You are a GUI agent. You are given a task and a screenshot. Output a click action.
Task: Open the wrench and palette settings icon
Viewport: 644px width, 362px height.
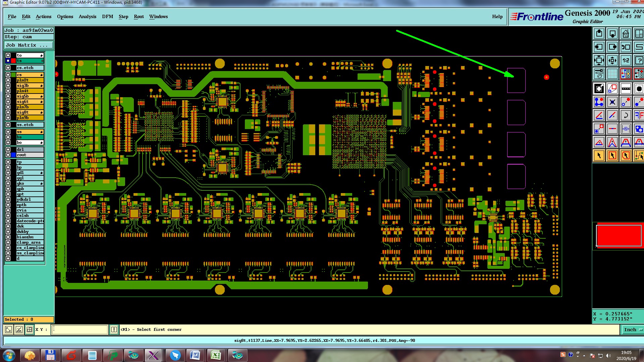[599, 74]
